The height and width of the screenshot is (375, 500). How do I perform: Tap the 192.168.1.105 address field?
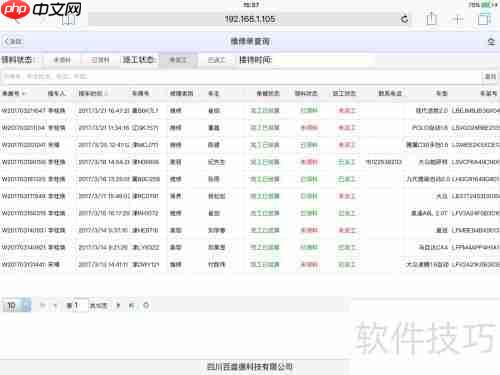point(249,19)
